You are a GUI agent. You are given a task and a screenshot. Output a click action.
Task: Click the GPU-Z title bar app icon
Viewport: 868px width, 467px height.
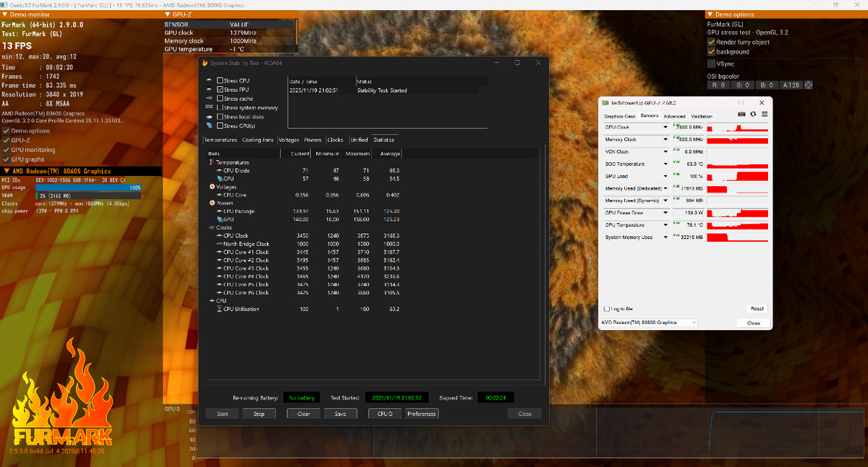(606, 103)
